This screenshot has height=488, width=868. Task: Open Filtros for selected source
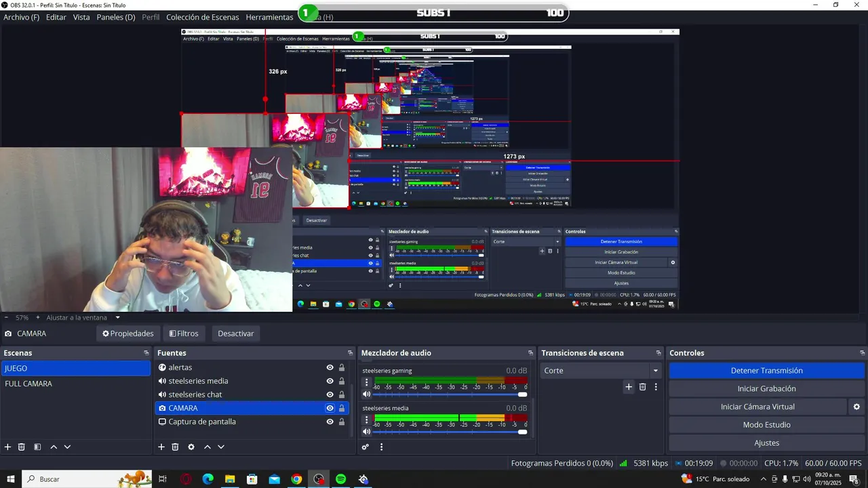[184, 333]
